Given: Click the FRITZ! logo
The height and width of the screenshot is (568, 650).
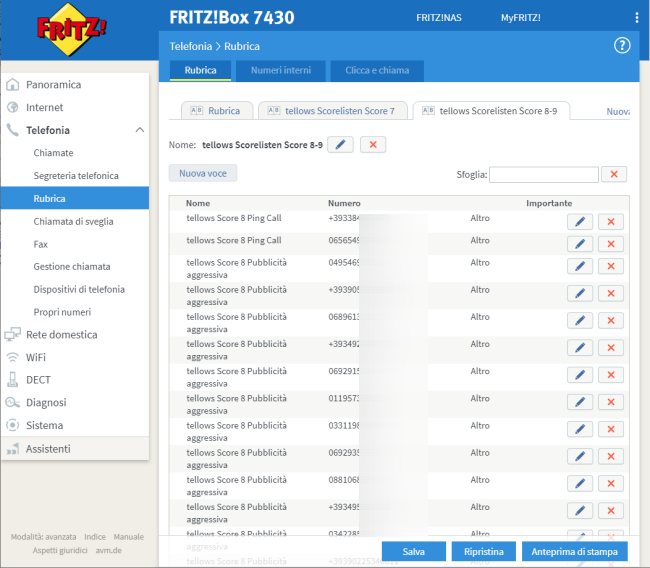Looking at the screenshot, I should tap(71, 29).
